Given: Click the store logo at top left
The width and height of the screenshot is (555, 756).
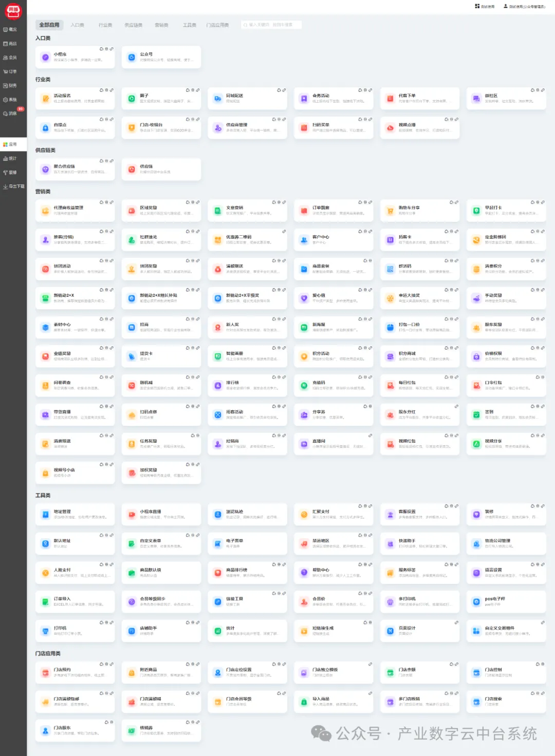Looking at the screenshot, I should tap(13, 11).
